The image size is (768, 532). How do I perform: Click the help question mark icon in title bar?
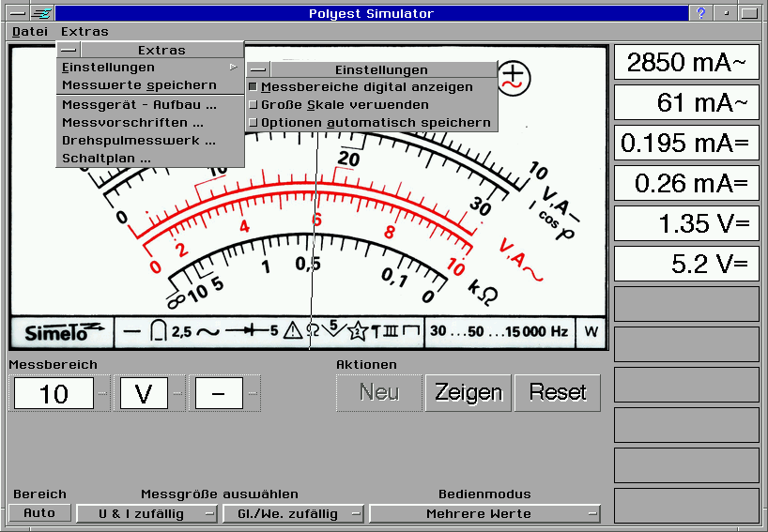point(700,13)
